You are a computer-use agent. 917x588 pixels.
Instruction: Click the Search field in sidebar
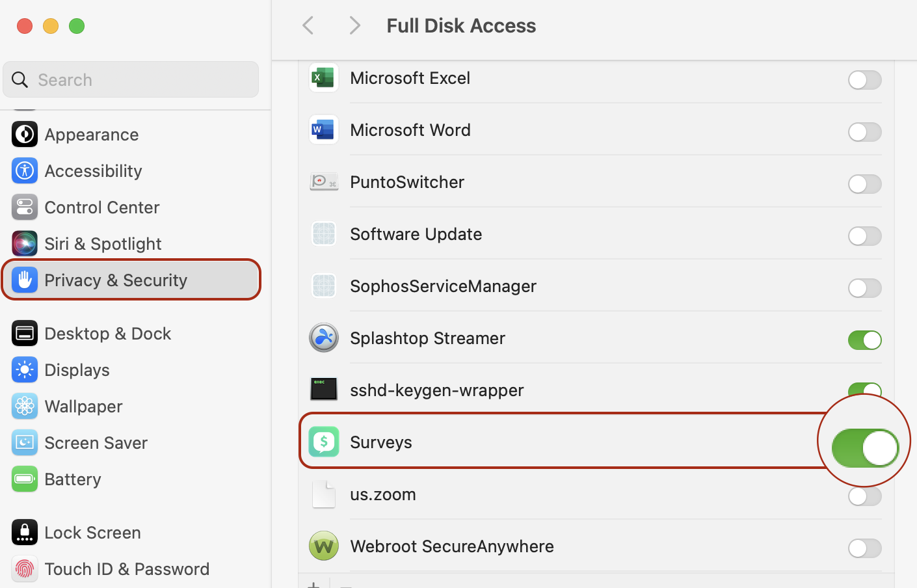tap(131, 79)
